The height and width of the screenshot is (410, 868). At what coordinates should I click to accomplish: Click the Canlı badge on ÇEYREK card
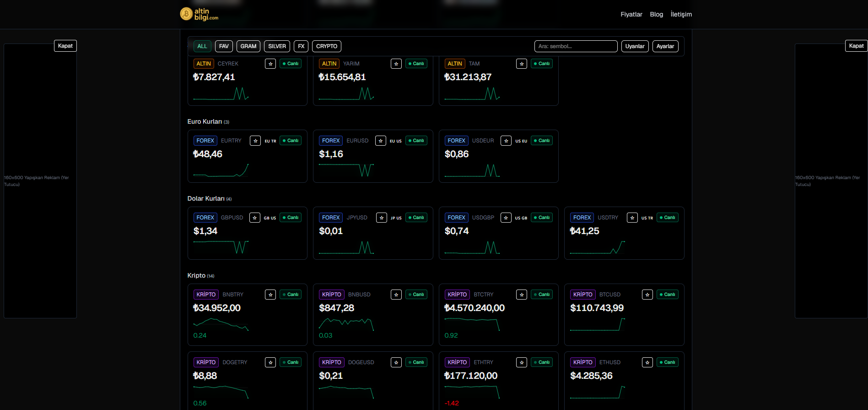click(x=291, y=64)
